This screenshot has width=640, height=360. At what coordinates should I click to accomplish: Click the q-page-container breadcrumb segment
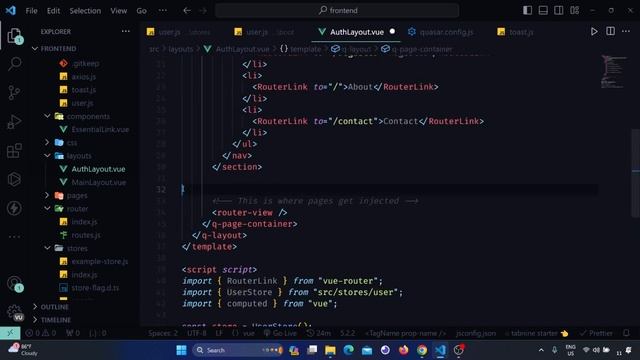pos(417,49)
